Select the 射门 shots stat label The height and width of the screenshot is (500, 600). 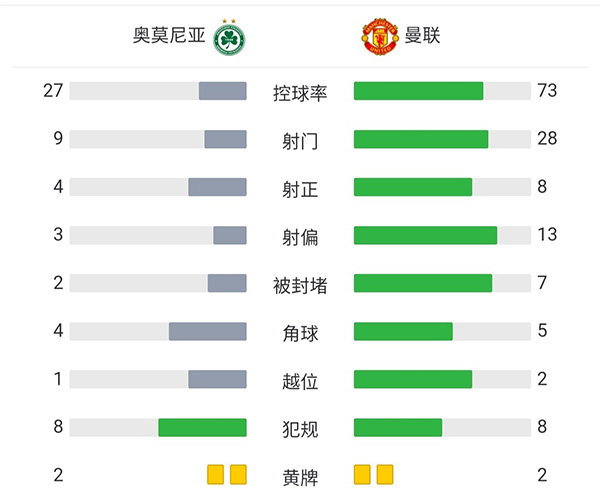click(300, 140)
